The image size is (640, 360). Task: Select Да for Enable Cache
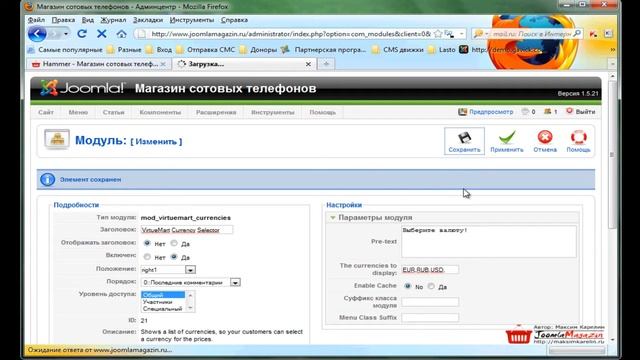(x=431, y=286)
